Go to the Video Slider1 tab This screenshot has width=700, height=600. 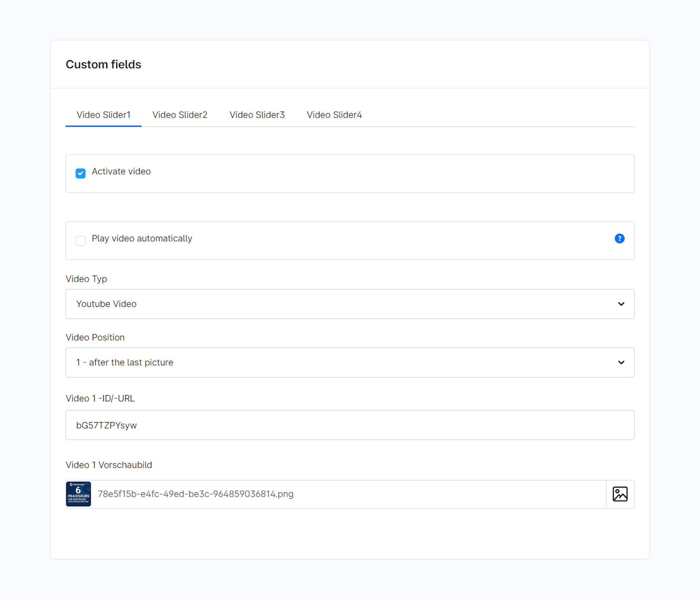pos(103,115)
